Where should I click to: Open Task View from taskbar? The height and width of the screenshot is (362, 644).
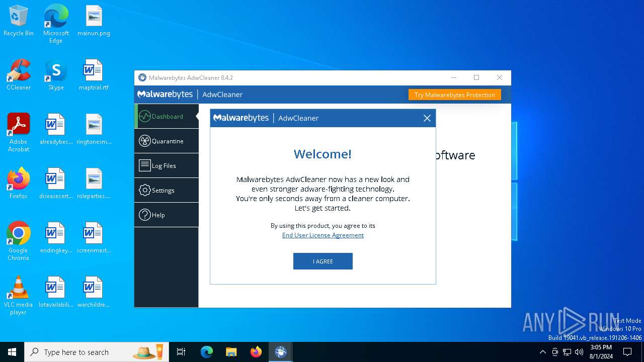181,352
